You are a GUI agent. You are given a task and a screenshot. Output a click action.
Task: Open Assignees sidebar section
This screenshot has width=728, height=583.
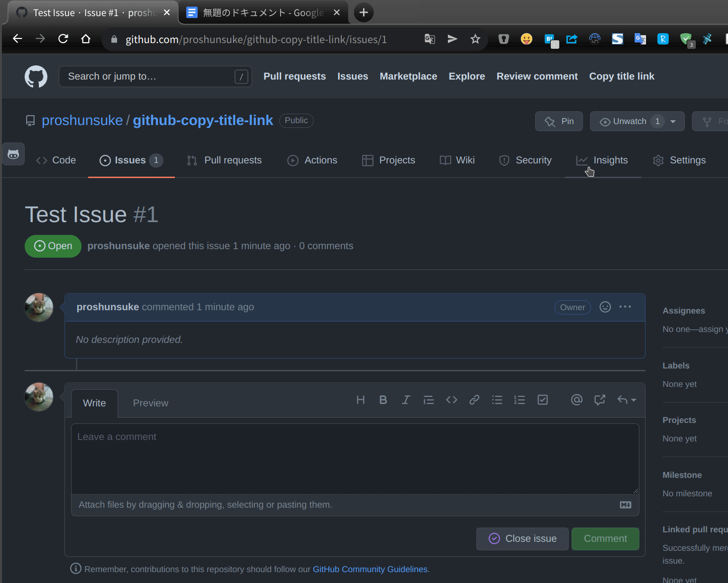pyautogui.click(x=683, y=311)
